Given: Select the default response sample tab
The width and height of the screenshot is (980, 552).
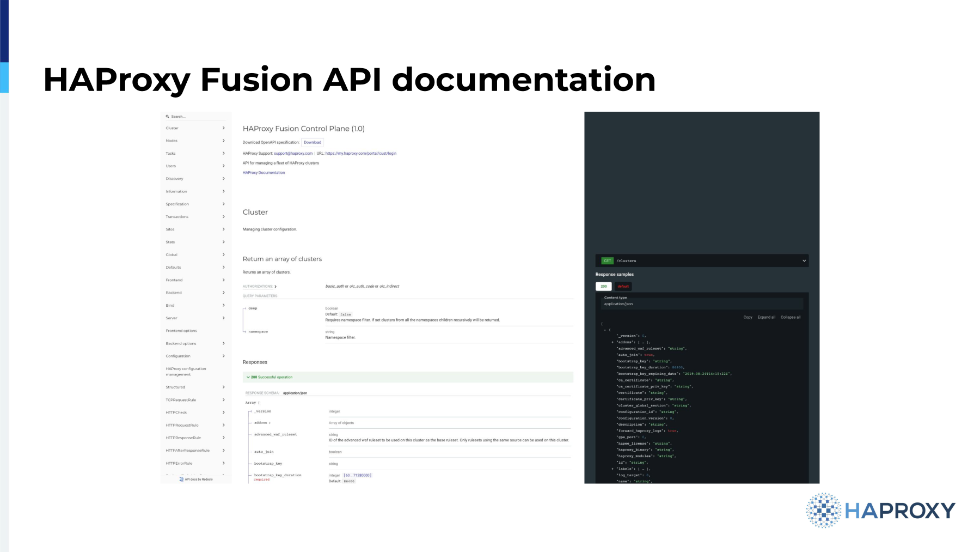Looking at the screenshot, I should pos(623,286).
